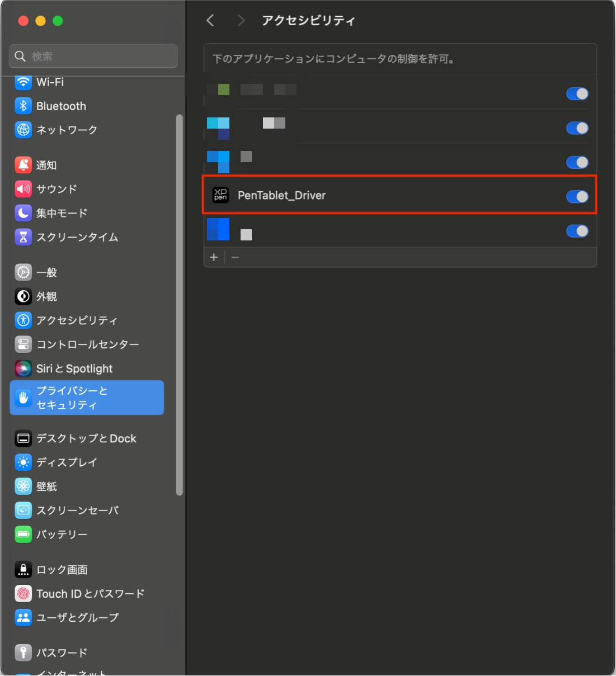Click the forward chevron in header
Screen dimensions: 616x676
coord(241,21)
